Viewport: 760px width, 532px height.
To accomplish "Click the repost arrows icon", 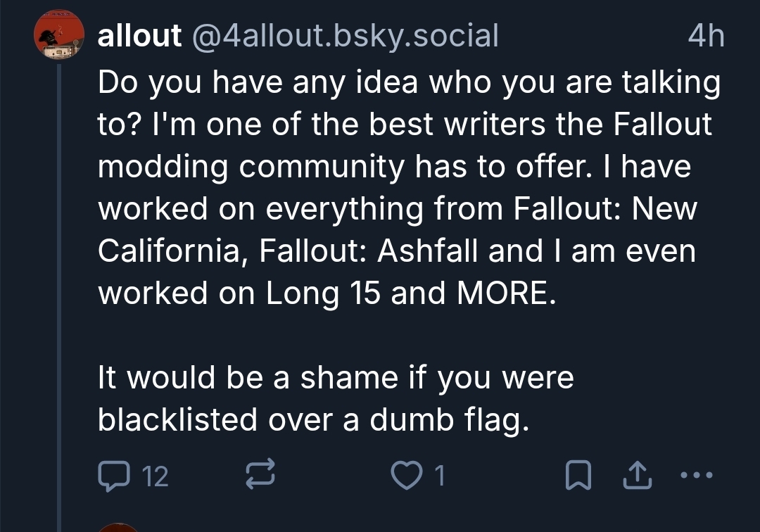I will pyautogui.click(x=258, y=476).
